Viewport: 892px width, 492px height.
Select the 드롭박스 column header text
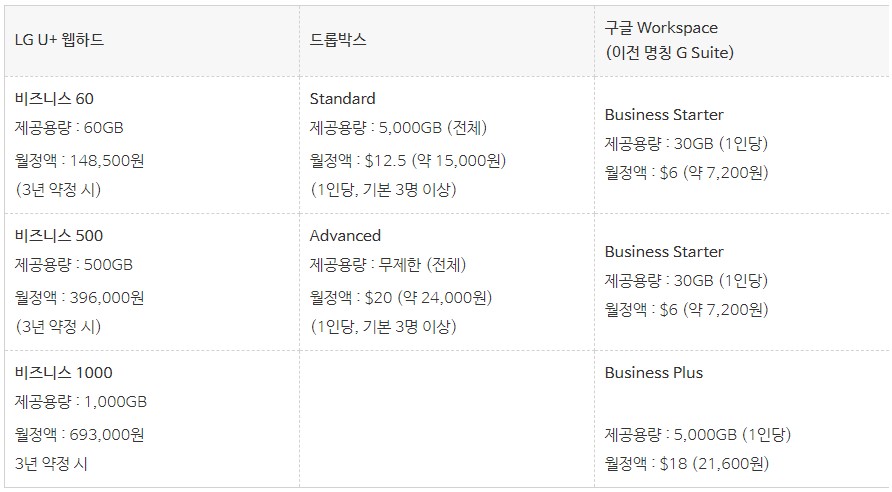338,40
